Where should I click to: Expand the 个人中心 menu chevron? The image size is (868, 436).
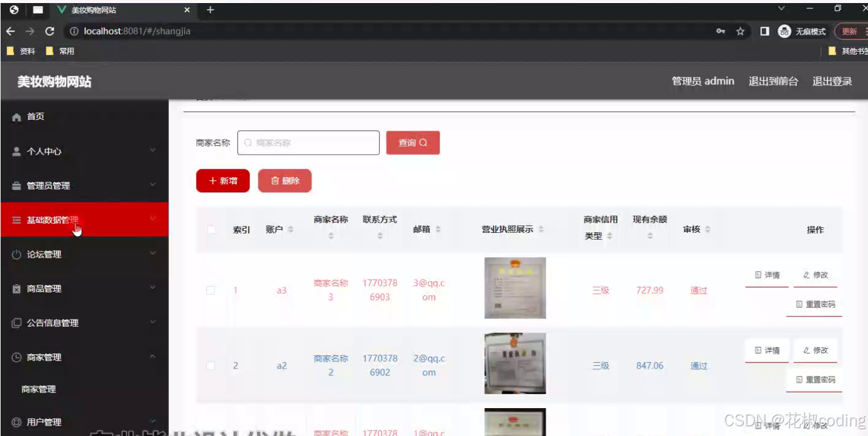pyautogui.click(x=153, y=150)
